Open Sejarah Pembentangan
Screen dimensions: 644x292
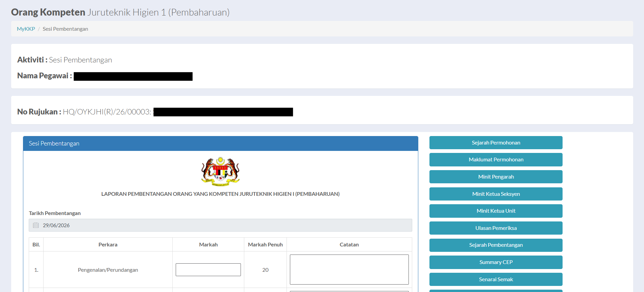[496, 245]
